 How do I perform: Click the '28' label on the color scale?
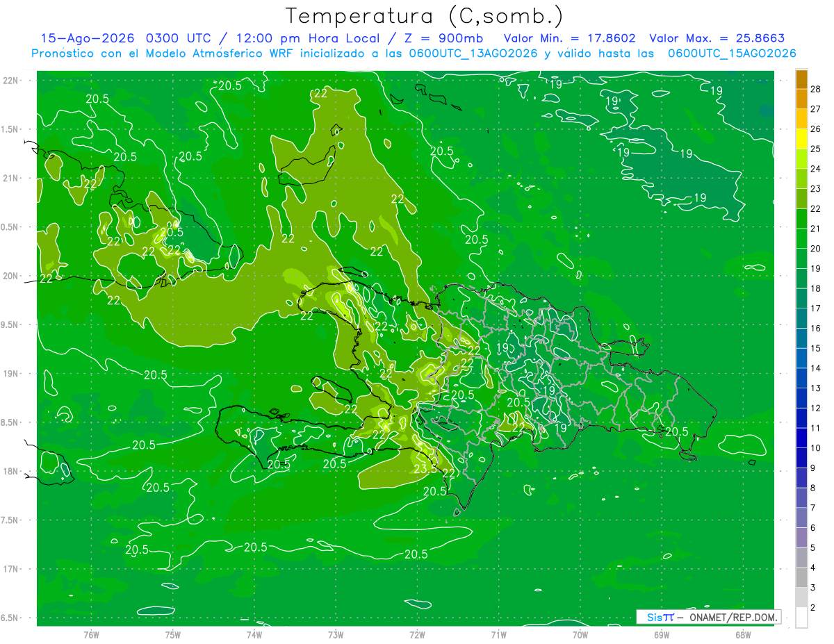816,89
